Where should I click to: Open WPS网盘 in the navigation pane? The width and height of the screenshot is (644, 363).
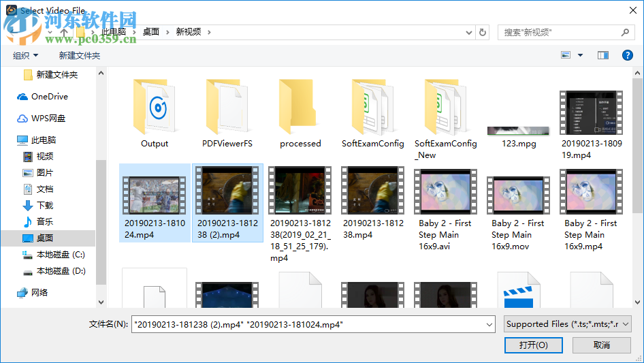(x=41, y=119)
